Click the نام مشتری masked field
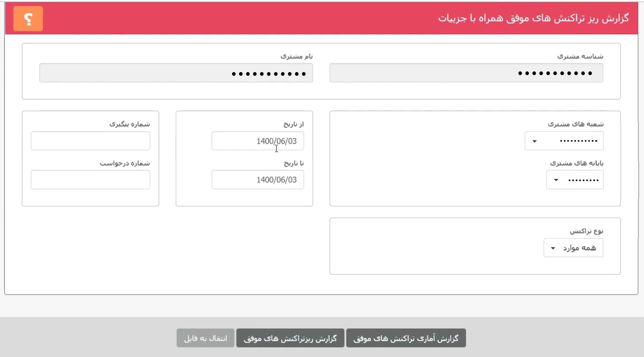 click(x=176, y=73)
